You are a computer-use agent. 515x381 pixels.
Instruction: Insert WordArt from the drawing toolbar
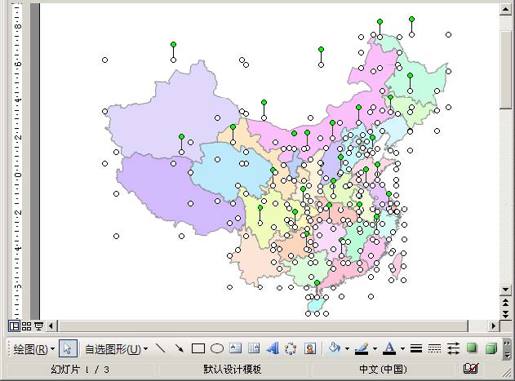coord(273,349)
